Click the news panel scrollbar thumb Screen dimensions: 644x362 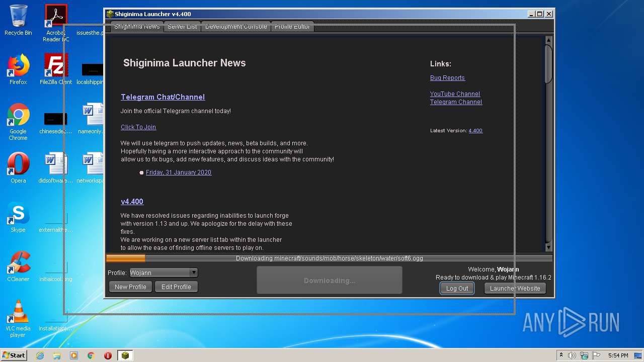(548, 64)
